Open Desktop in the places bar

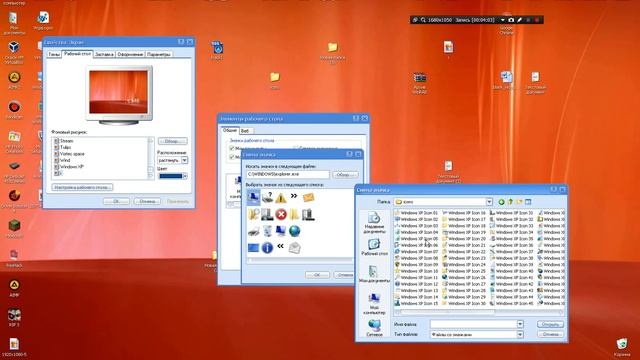(x=374, y=247)
